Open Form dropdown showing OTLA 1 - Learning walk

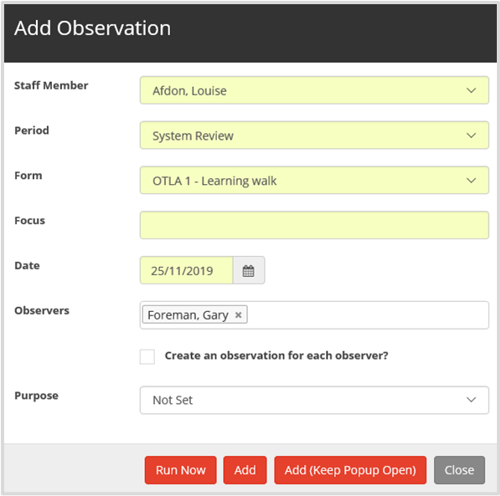(314, 180)
